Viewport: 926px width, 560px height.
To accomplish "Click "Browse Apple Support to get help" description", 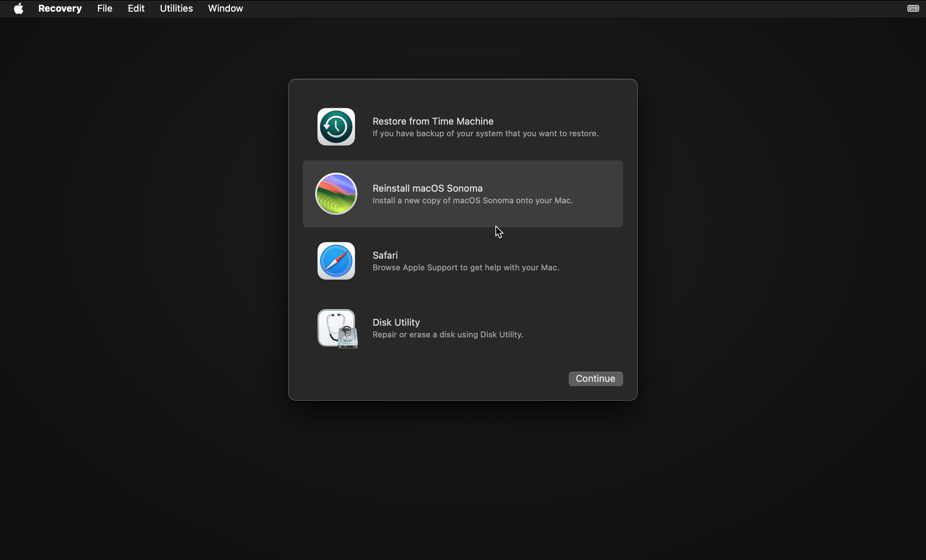I will pyautogui.click(x=466, y=267).
